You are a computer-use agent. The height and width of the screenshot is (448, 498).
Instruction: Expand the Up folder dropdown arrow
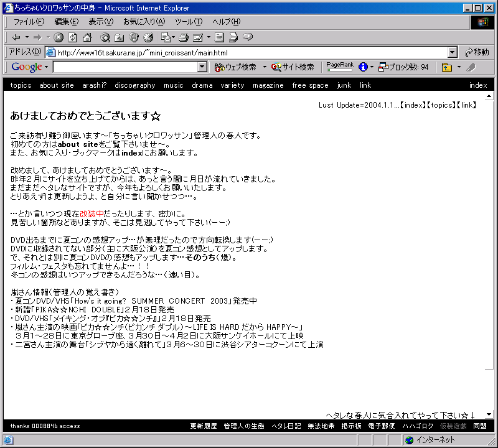click(x=459, y=67)
